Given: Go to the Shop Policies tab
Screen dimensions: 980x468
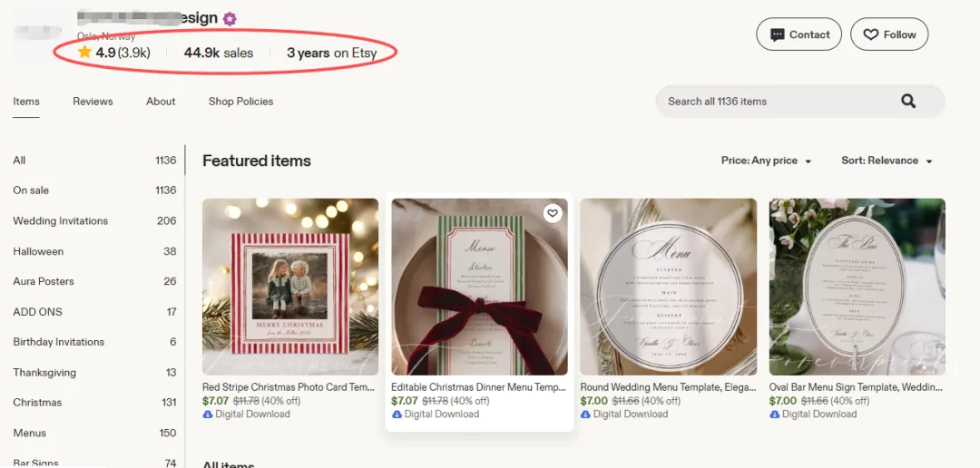Looking at the screenshot, I should 240,102.
